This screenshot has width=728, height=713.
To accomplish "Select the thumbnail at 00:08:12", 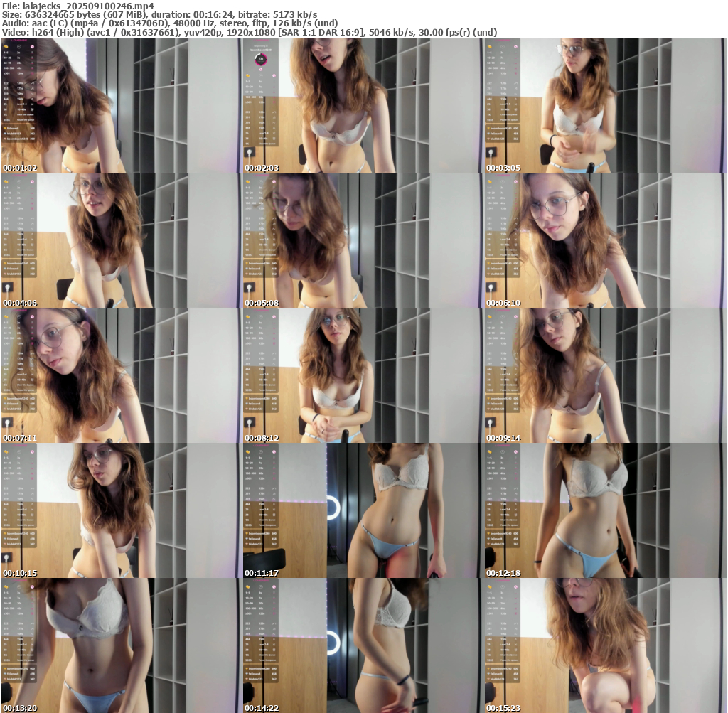I will click(363, 375).
